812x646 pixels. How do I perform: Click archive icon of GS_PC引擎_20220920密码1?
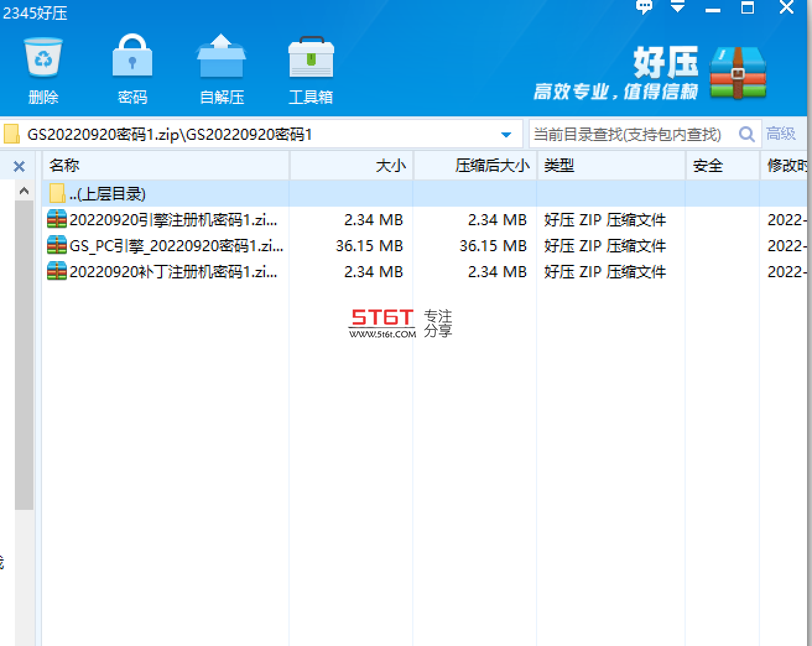click(57, 246)
